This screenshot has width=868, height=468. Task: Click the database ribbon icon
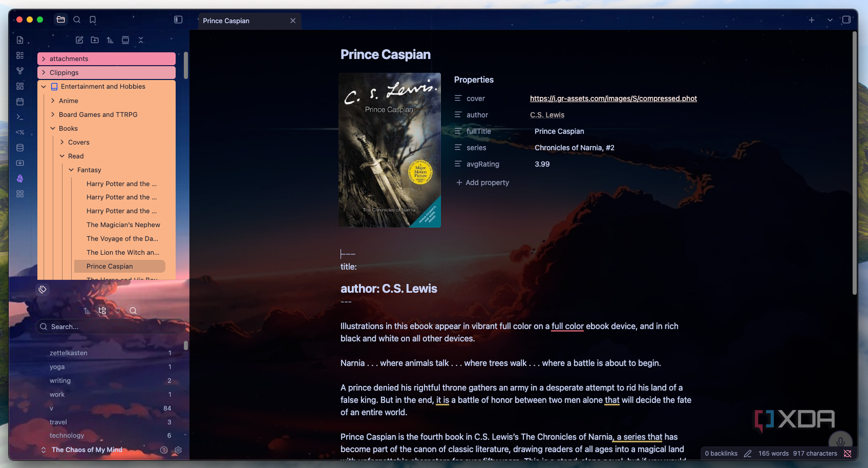coord(20,148)
